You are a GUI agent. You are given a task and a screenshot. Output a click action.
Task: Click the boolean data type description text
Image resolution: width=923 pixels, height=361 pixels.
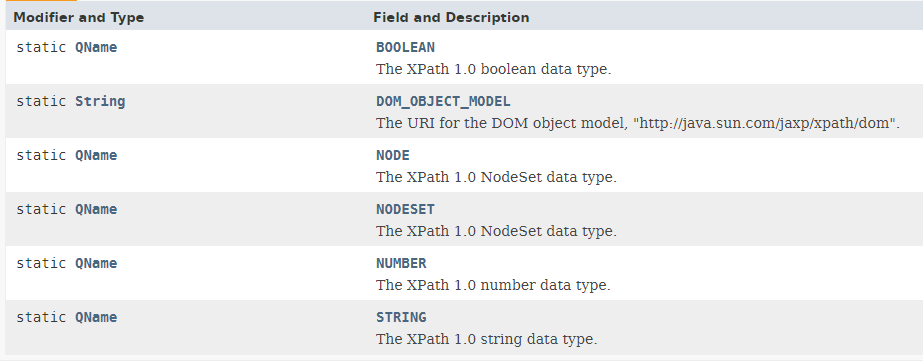click(x=494, y=69)
